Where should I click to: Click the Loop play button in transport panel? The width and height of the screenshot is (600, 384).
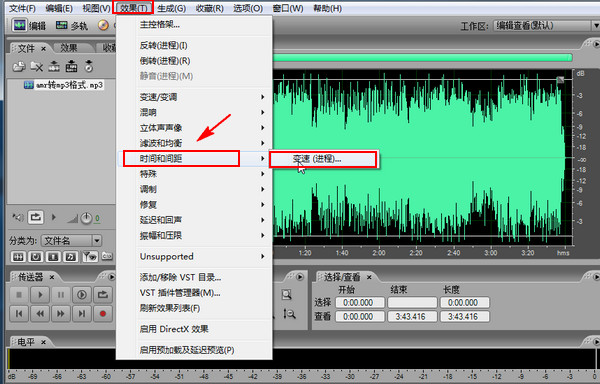pyautogui.click(x=103, y=295)
